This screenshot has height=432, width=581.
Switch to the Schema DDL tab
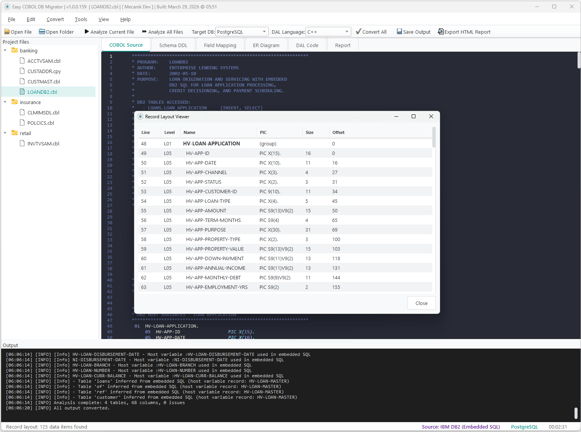coord(173,45)
